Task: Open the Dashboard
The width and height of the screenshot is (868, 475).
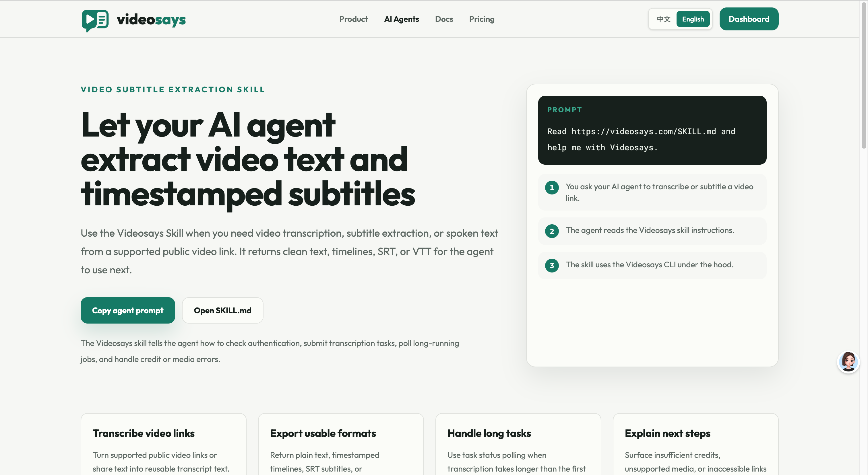Action: [x=749, y=19]
